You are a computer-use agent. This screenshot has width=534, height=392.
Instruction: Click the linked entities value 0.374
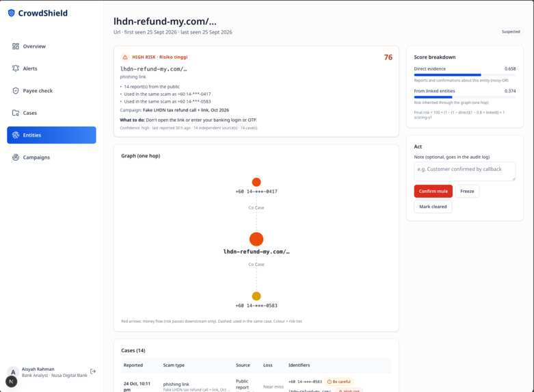(x=510, y=91)
